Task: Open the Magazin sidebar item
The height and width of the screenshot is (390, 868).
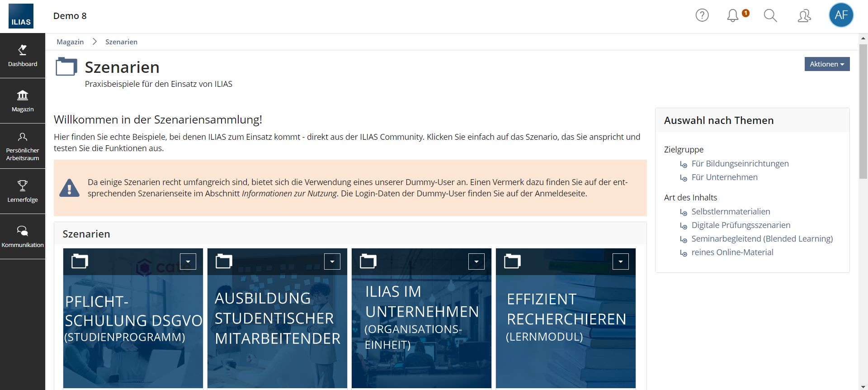Action: click(x=23, y=101)
